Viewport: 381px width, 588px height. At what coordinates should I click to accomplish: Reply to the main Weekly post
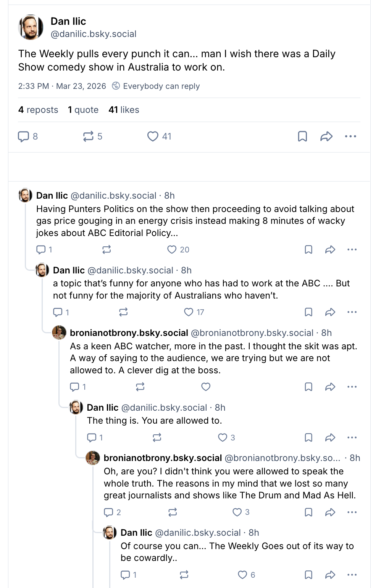(x=24, y=137)
